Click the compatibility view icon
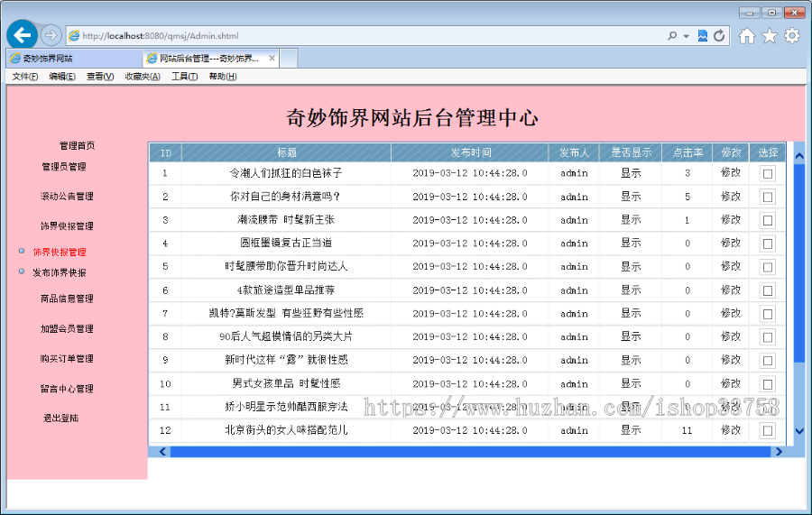 703,36
